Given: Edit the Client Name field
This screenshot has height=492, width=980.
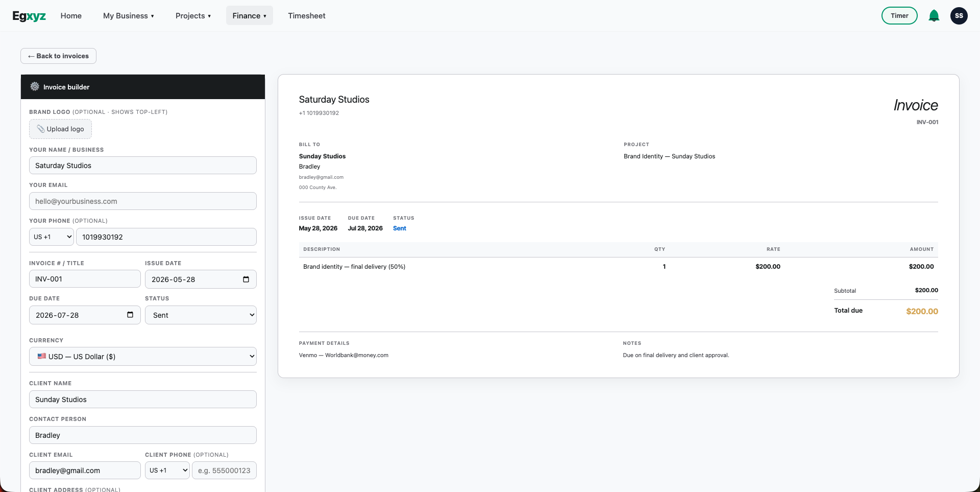Looking at the screenshot, I should pyautogui.click(x=143, y=400).
